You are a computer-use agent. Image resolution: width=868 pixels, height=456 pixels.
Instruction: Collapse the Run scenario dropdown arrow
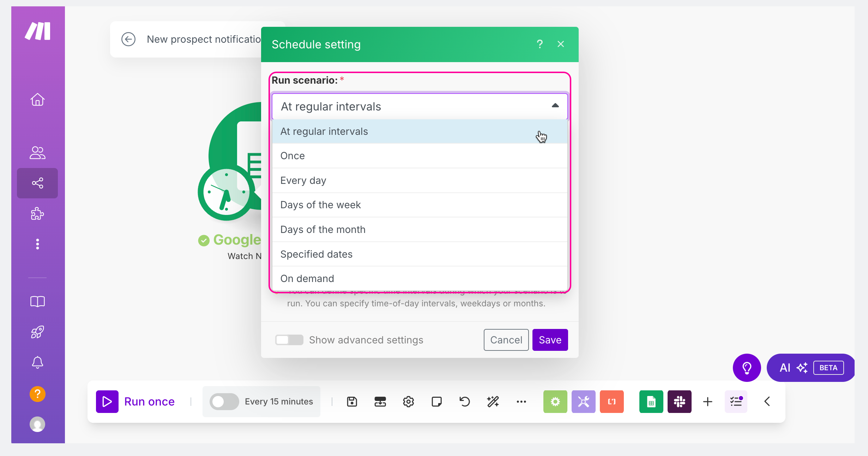555,106
